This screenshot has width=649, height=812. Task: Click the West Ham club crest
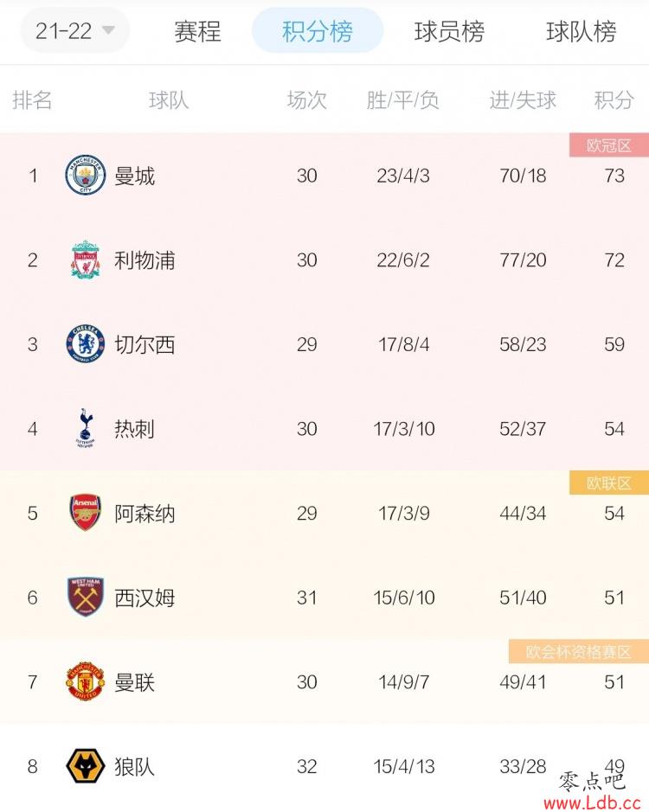[86, 597]
